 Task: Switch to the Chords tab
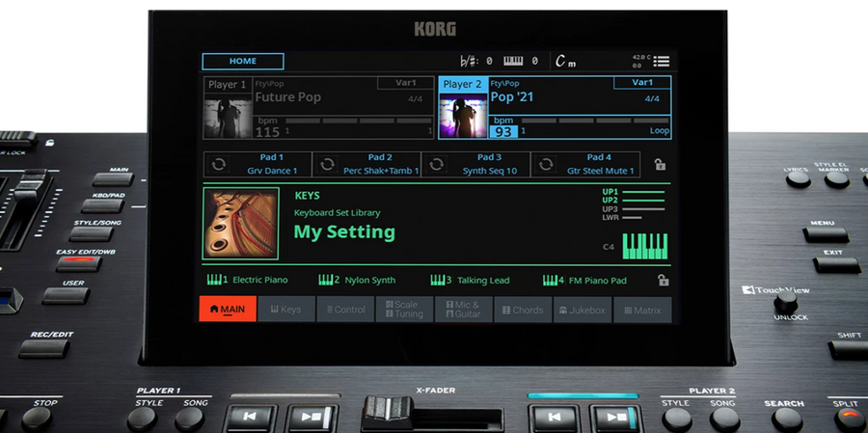click(x=523, y=310)
